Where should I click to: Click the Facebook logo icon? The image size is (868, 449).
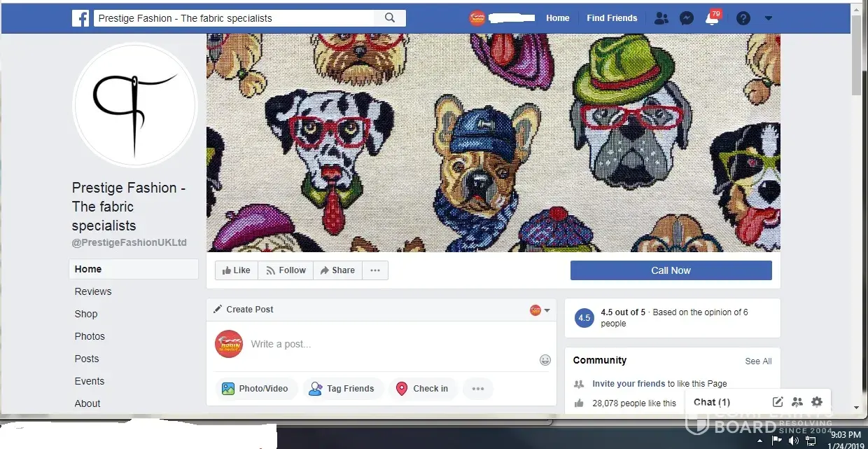pyautogui.click(x=80, y=18)
